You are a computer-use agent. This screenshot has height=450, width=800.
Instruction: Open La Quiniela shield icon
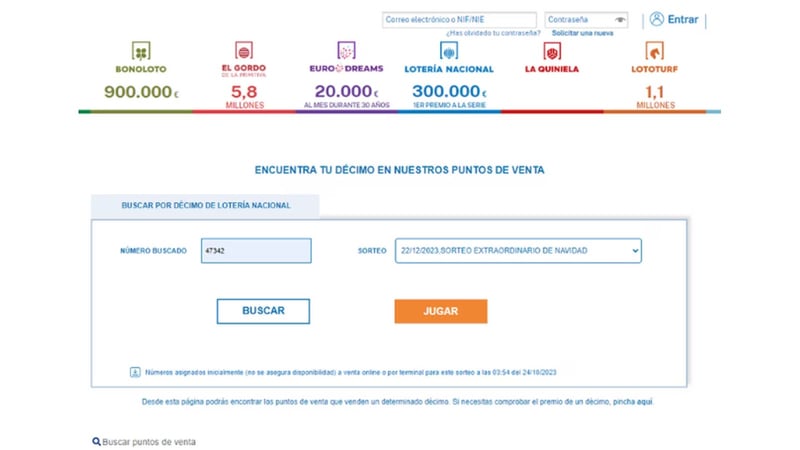[552, 50]
